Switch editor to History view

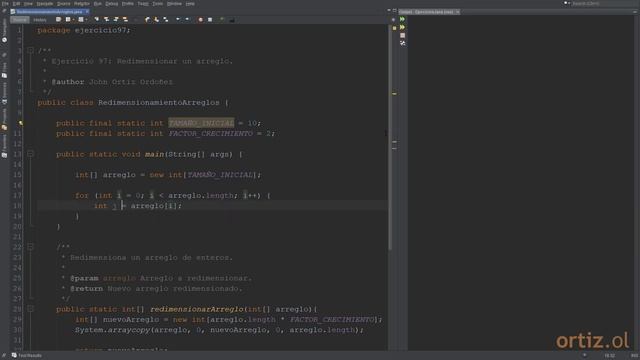point(40,20)
